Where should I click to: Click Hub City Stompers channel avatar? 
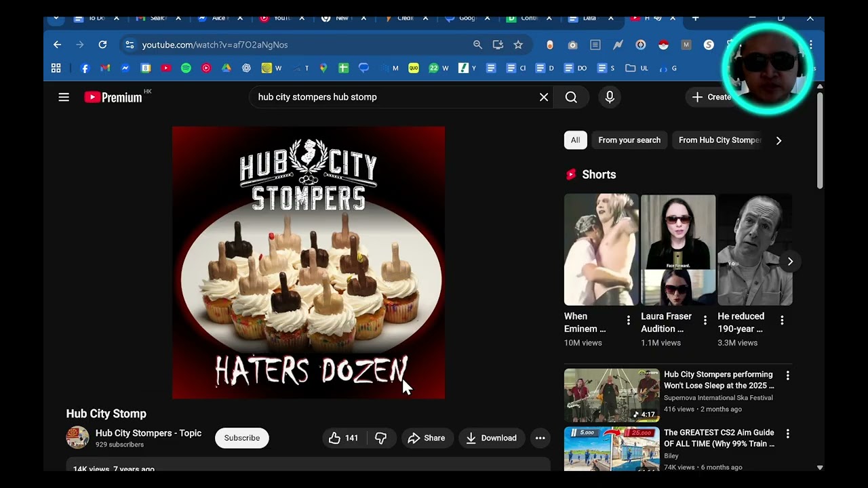77,438
